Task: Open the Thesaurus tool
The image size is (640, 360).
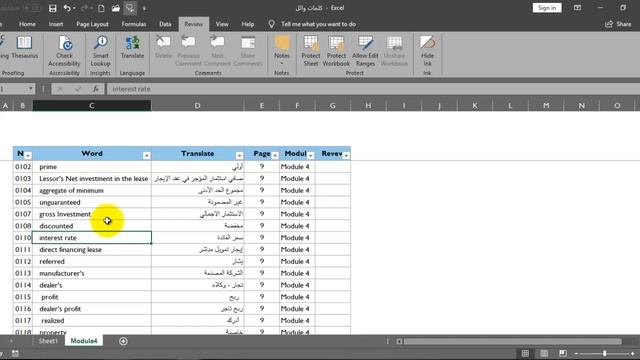Action: 24,47
